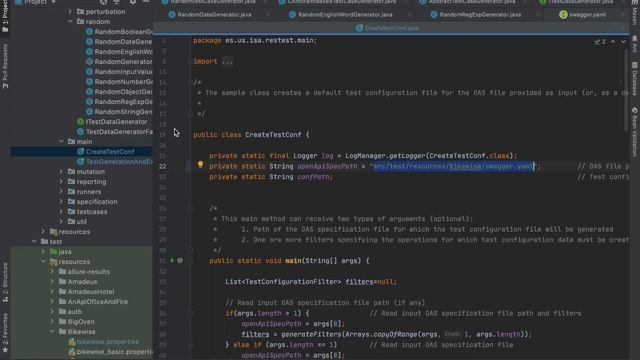Collapse the main package folder
Viewport: 640px width, 360px height.
point(61,141)
